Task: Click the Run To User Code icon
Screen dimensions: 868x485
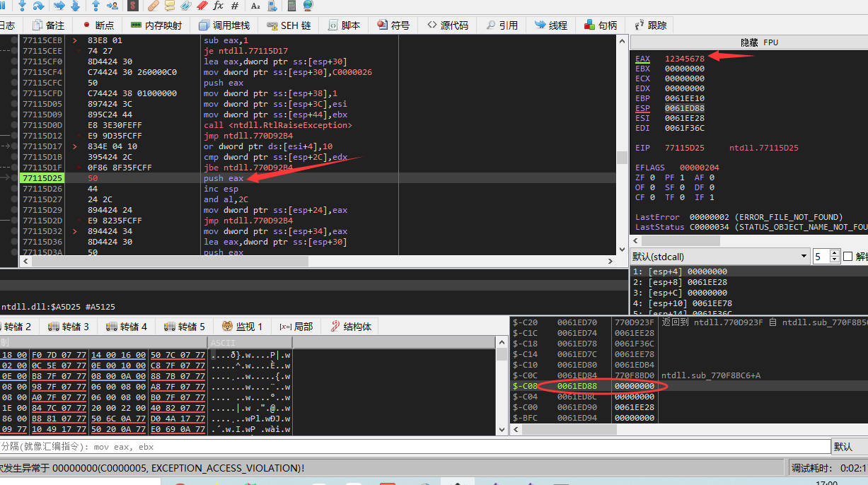Action: coord(112,6)
